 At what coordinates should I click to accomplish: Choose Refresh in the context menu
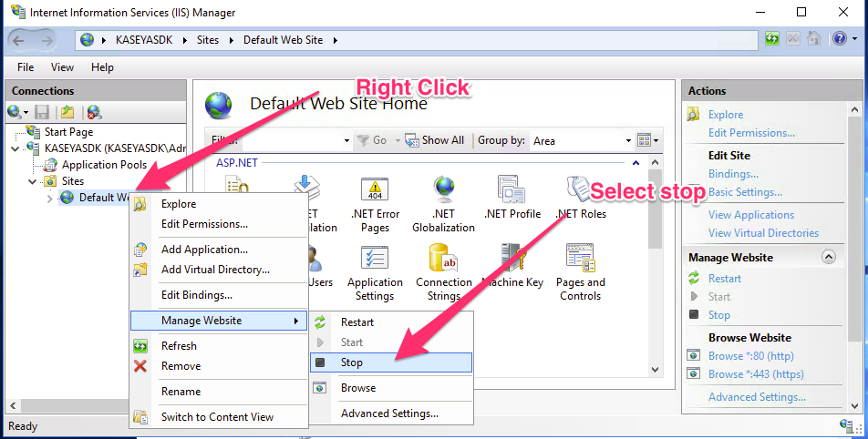pyautogui.click(x=219, y=345)
